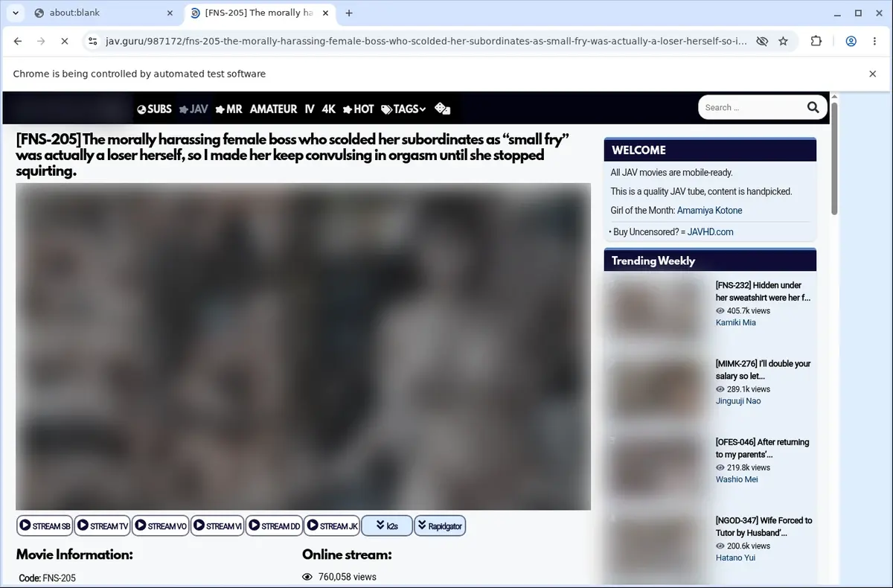Open the NGOD-347 trending title
Screen dimensions: 893x588
[764, 526]
